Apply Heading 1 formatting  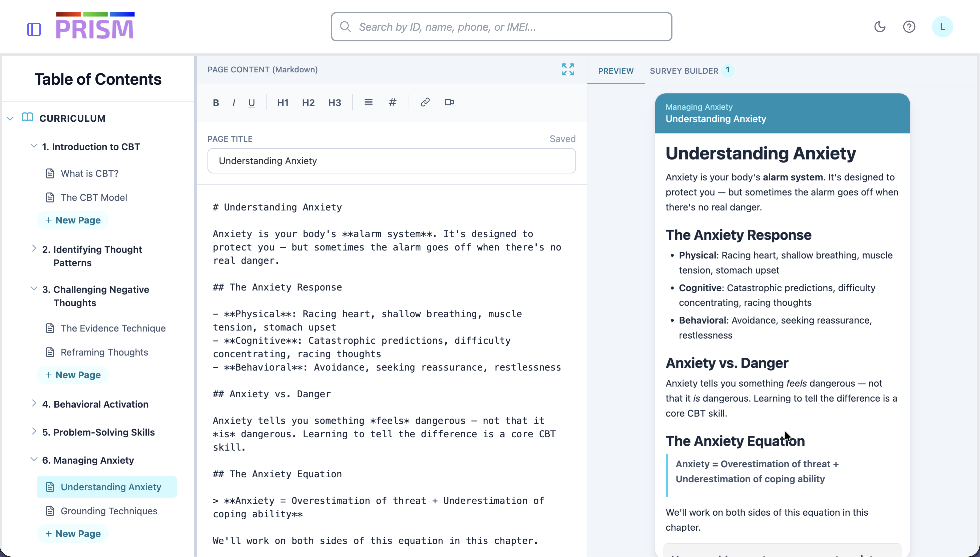[x=283, y=102]
